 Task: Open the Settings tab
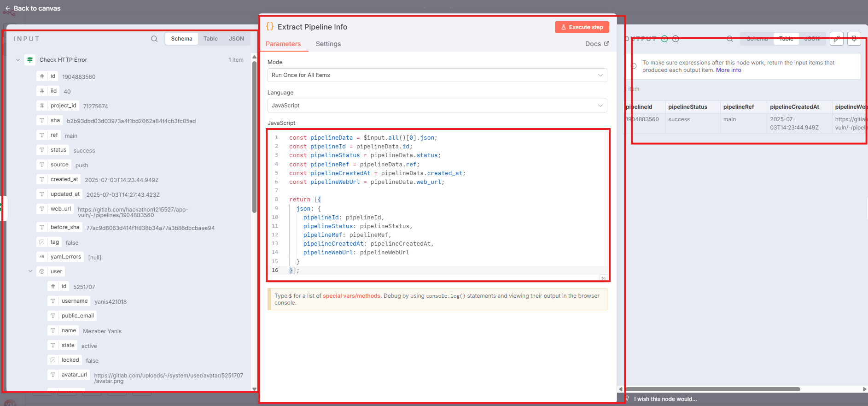tap(328, 44)
